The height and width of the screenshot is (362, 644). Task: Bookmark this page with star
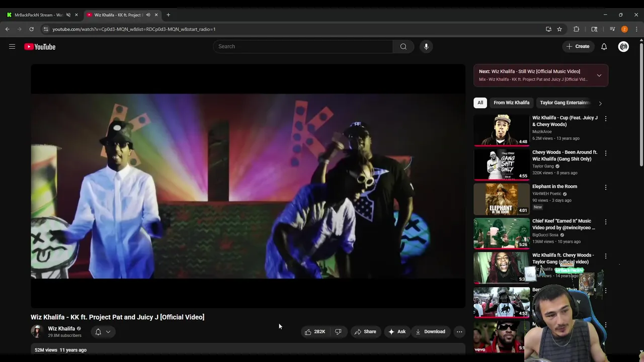click(x=559, y=29)
